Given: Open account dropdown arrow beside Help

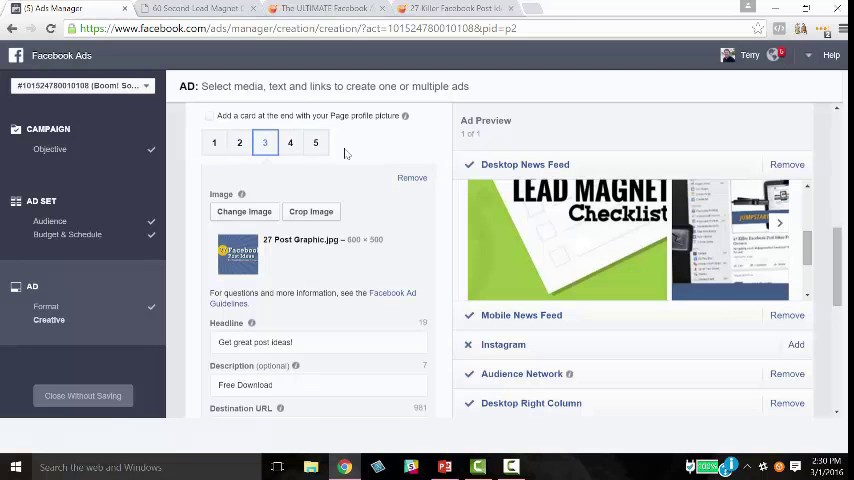Looking at the screenshot, I should click(808, 55).
